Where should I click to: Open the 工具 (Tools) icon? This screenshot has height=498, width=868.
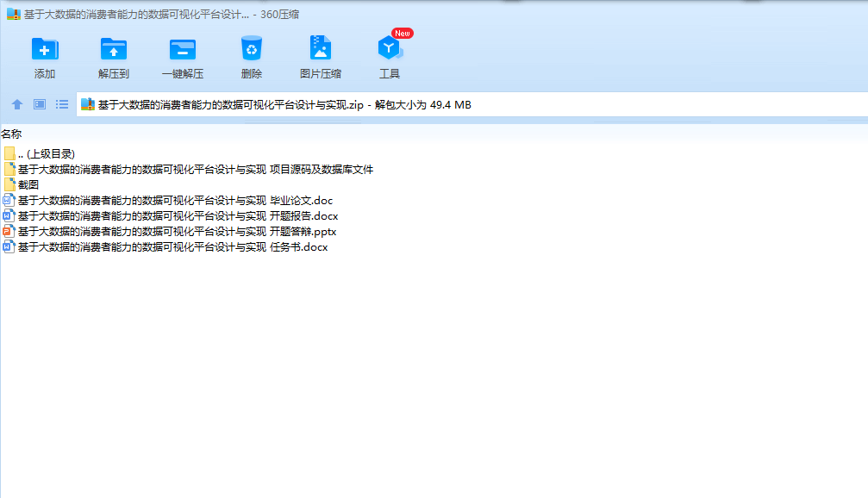tap(390, 48)
